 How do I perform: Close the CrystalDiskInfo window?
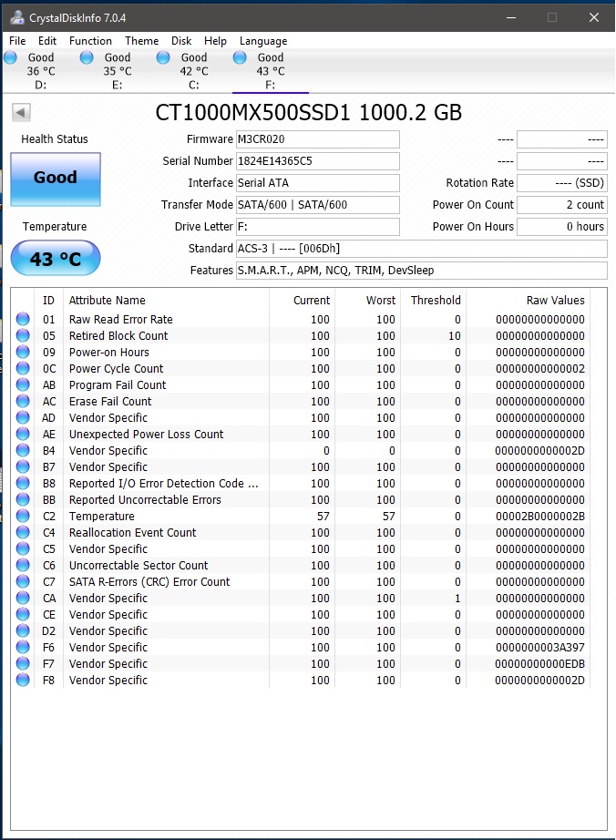point(593,17)
